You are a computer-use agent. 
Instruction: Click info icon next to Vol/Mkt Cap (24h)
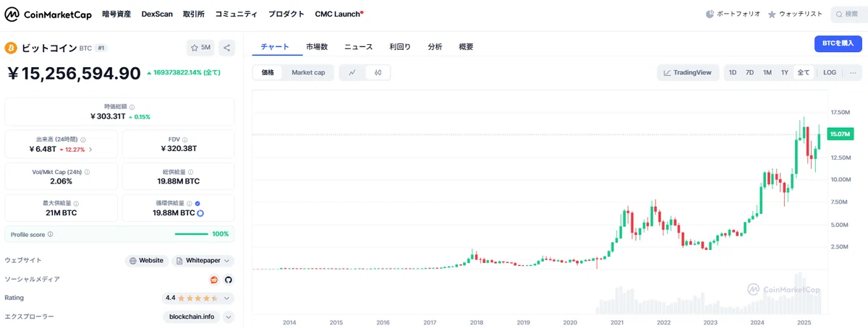pos(88,172)
